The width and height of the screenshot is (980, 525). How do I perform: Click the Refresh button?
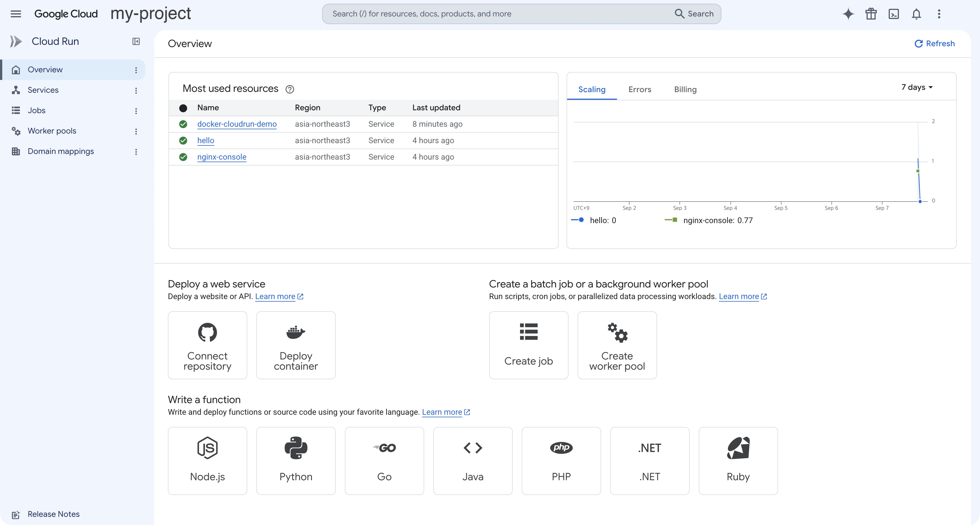tap(934, 44)
